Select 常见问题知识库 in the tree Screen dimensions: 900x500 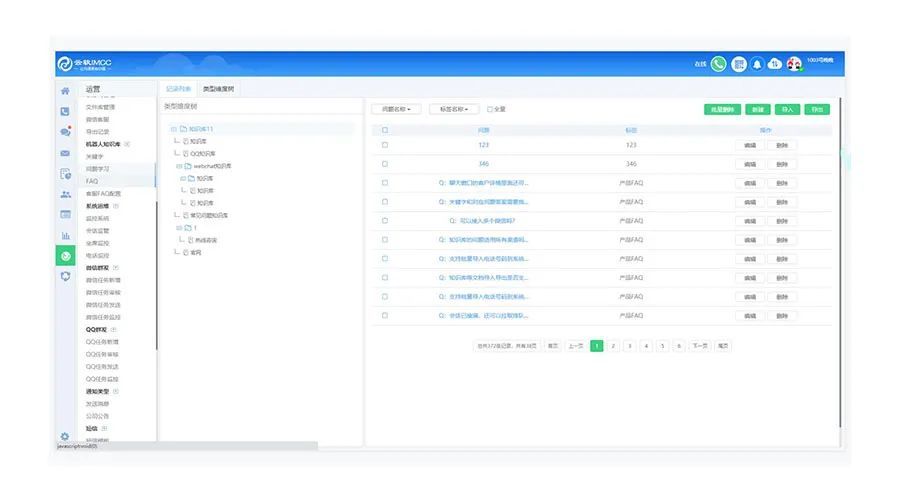(209, 216)
